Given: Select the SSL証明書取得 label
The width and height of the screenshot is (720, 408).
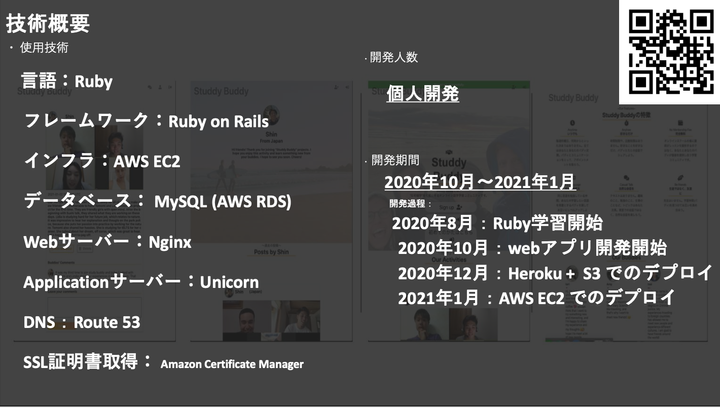Looking at the screenshot, I should click(87, 362).
